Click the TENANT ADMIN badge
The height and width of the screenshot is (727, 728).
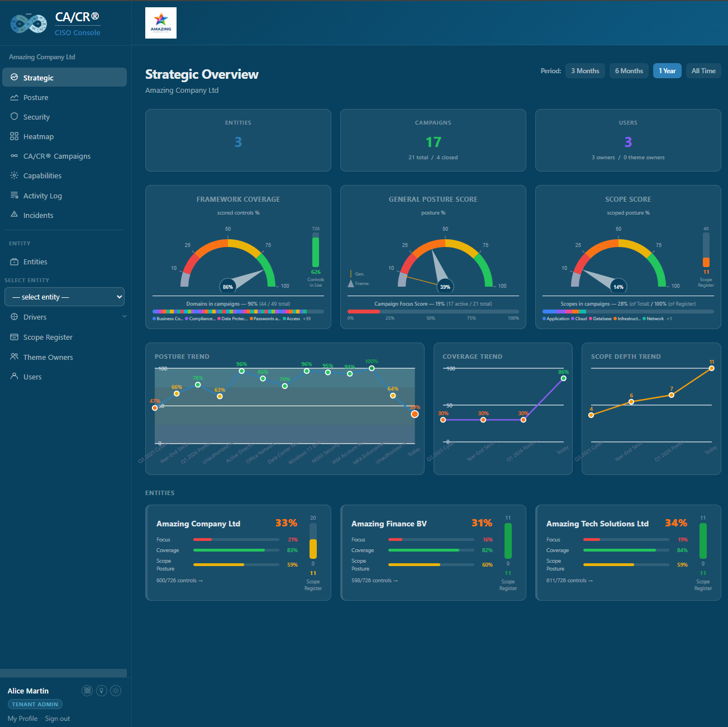pyautogui.click(x=35, y=704)
